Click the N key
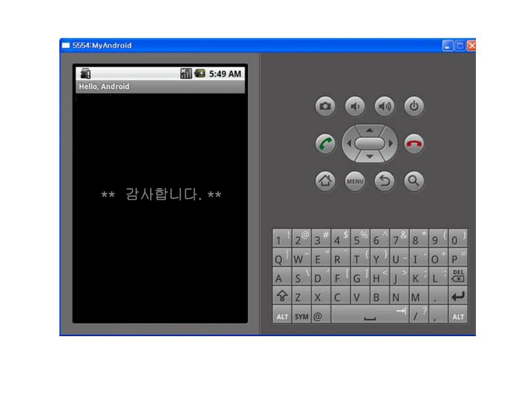Image resolution: width=532 pixels, height=399 pixels. click(x=400, y=295)
